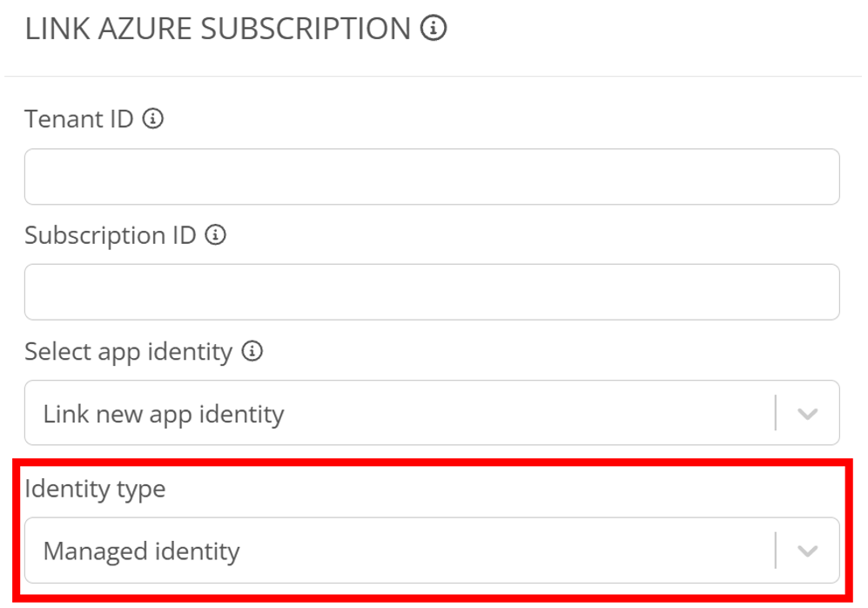The width and height of the screenshot is (868, 608).
Task: Click the Identity type label
Action: pos(95,489)
